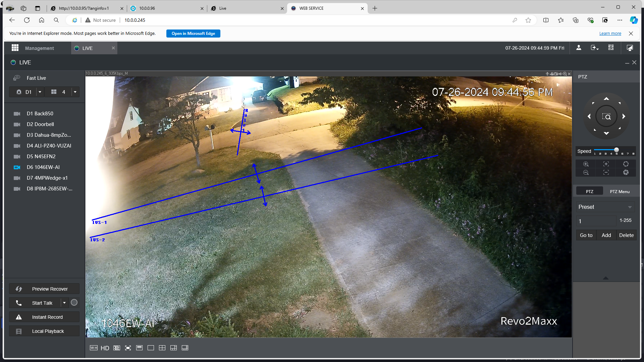The image size is (644, 362).
Task: Toggle the round button beside Start Talk
Action: (x=74, y=303)
